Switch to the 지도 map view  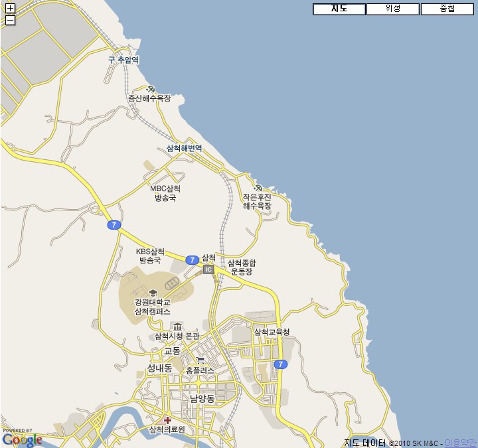click(x=339, y=9)
